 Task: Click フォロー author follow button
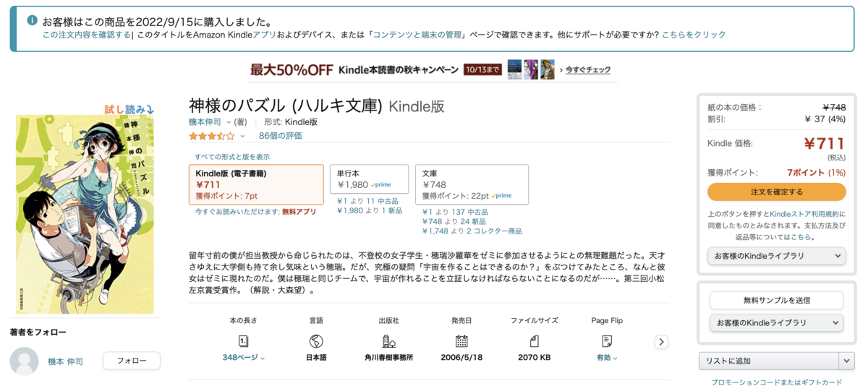click(132, 361)
